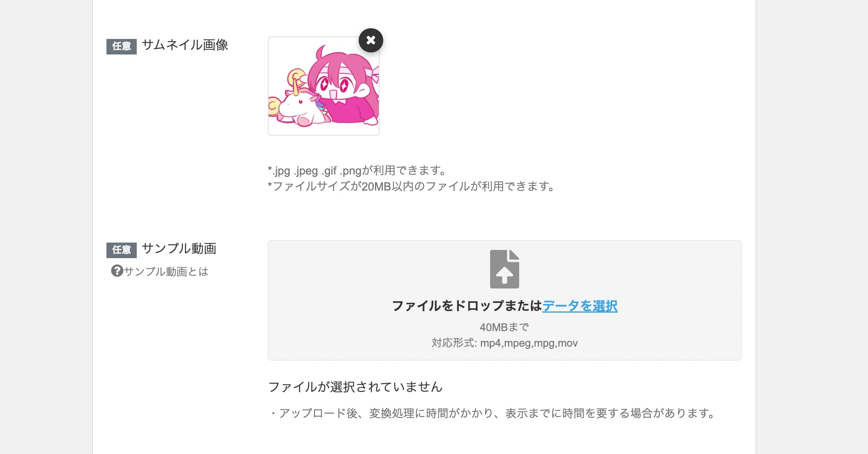Remove the uploaded thumbnail with the X button

371,40
